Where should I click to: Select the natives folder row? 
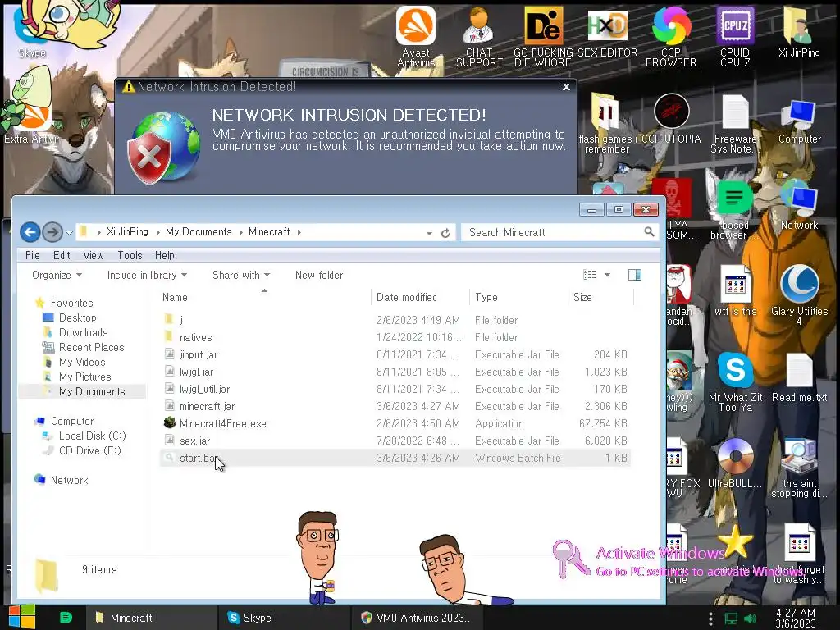point(395,337)
